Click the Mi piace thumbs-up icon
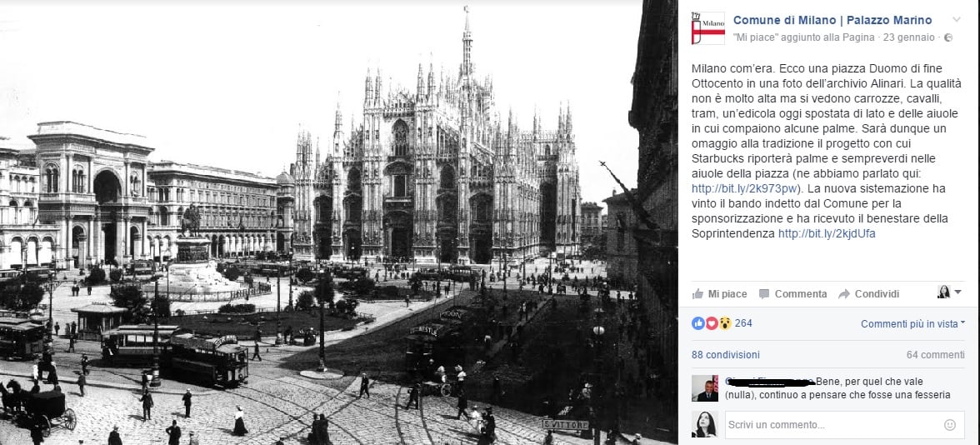 click(x=697, y=293)
